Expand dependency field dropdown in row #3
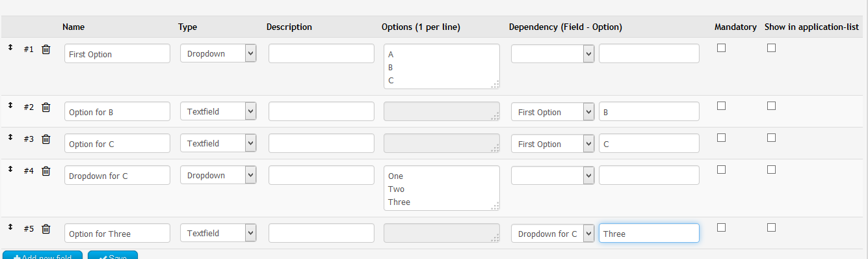 (553, 143)
